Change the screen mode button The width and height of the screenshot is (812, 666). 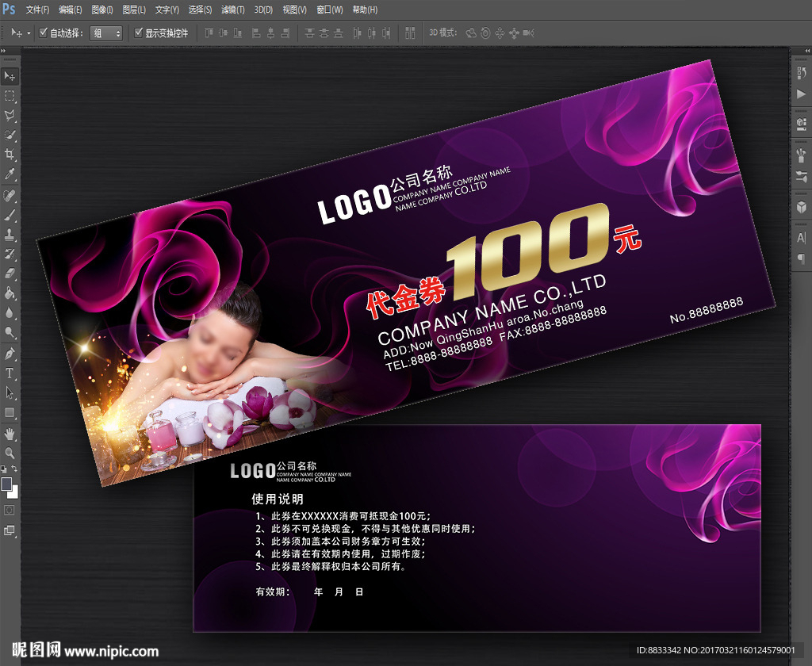pyautogui.click(x=10, y=530)
